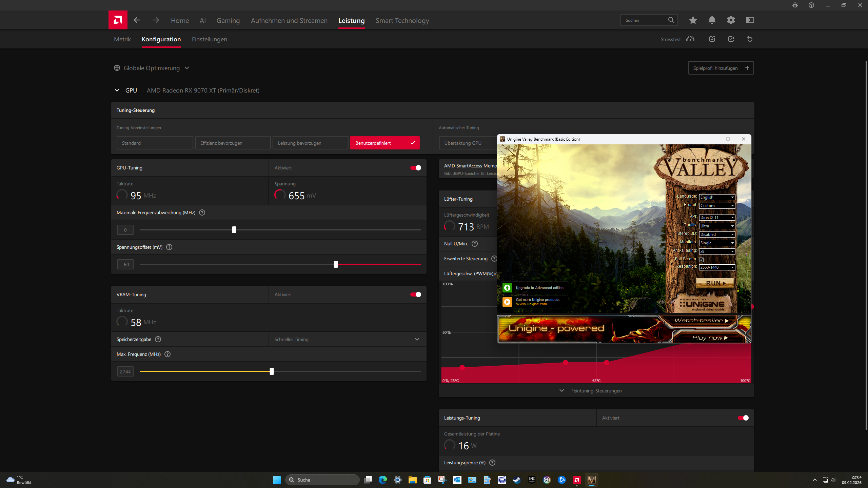Viewport: 868px width, 488px height.
Task: Switch to the Metrik tab
Action: [122, 39]
